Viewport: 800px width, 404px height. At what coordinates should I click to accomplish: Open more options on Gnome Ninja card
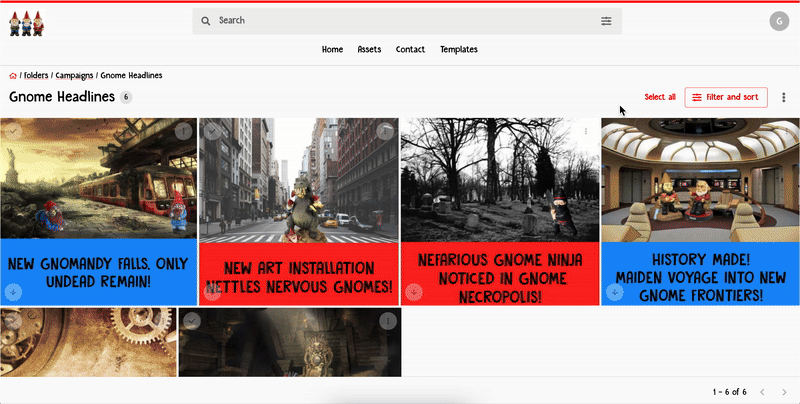tap(586, 131)
